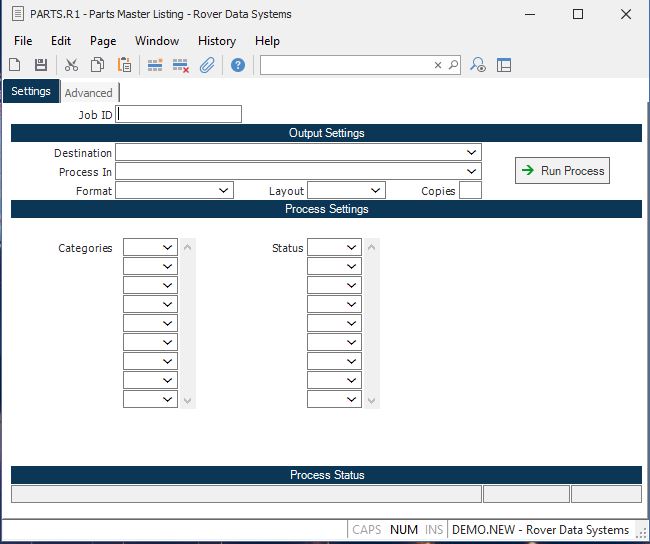The height and width of the screenshot is (544, 650).
Task: Click the Save floppy disk icon
Action: coord(41,65)
